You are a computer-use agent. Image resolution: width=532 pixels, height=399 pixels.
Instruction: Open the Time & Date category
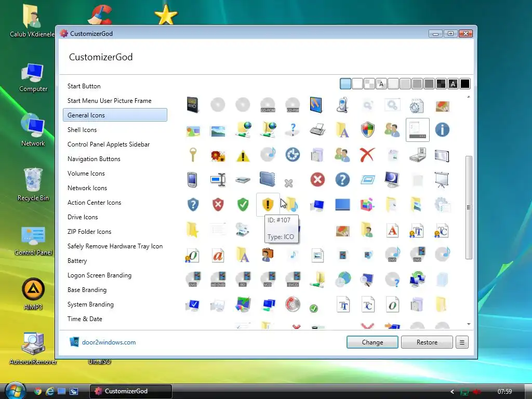click(85, 319)
